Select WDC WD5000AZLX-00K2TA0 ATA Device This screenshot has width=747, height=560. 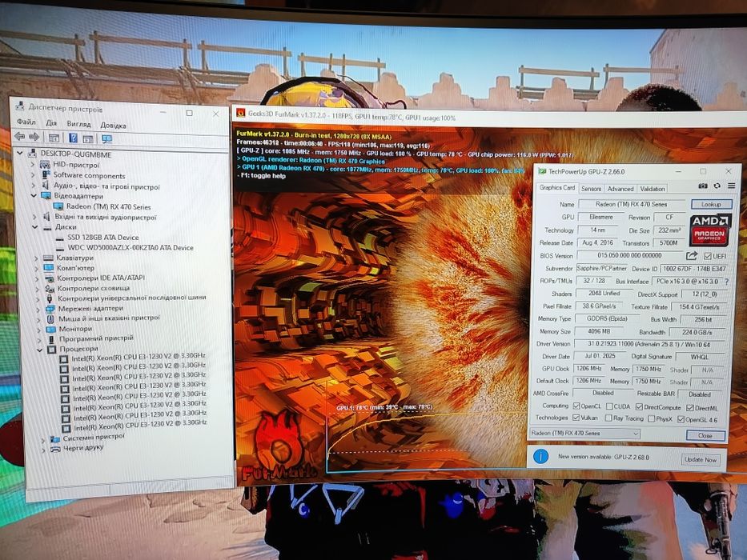pos(131,248)
